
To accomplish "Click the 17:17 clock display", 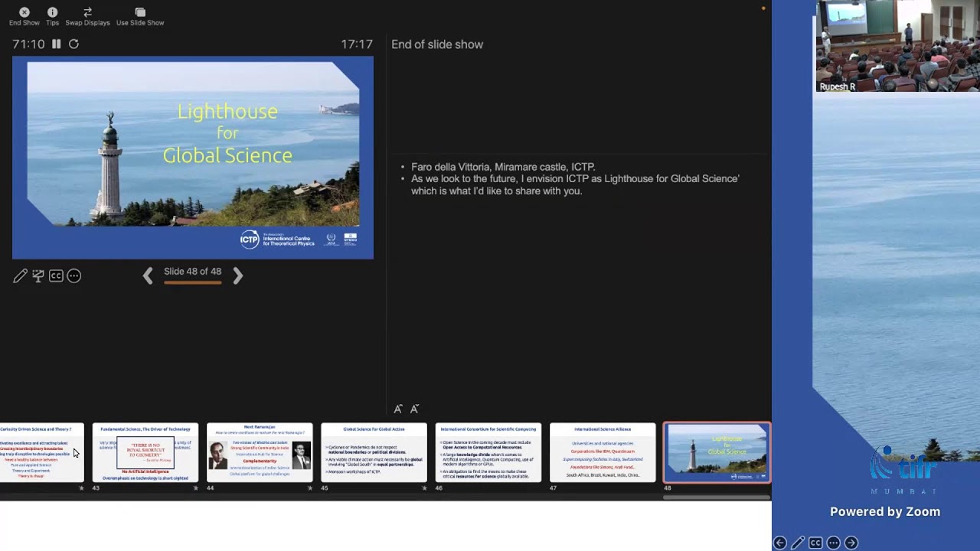I will click(x=357, y=44).
